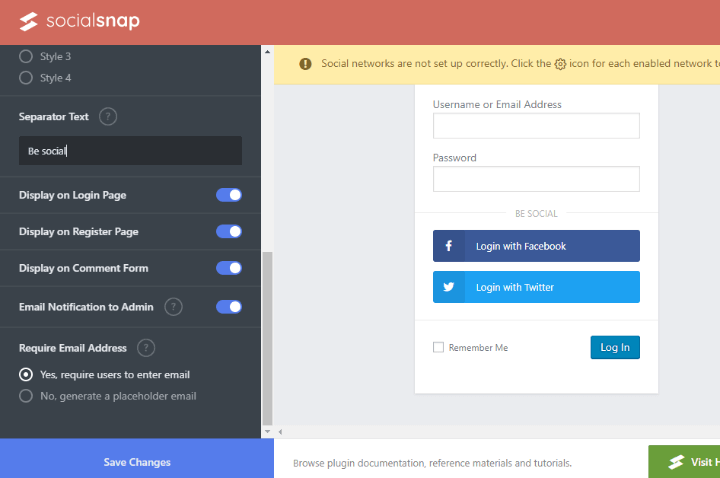Select the Style 3 radio option

[x=26, y=56]
